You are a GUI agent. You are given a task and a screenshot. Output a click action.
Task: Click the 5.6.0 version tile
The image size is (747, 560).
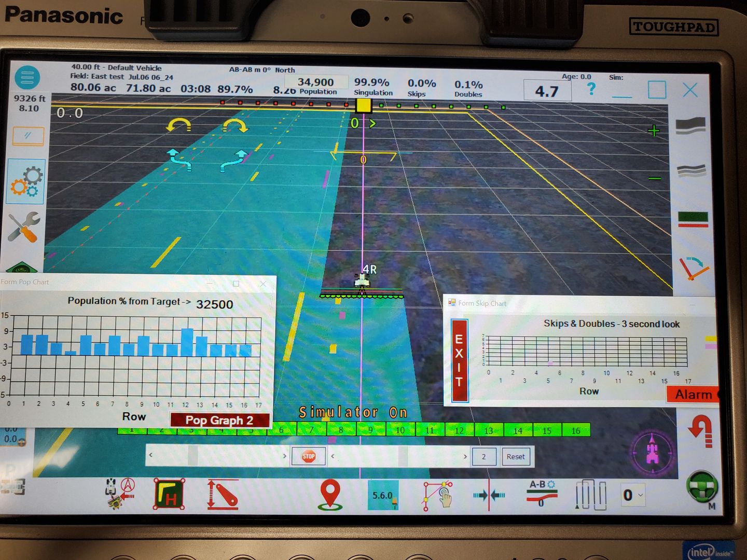[x=383, y=495]
